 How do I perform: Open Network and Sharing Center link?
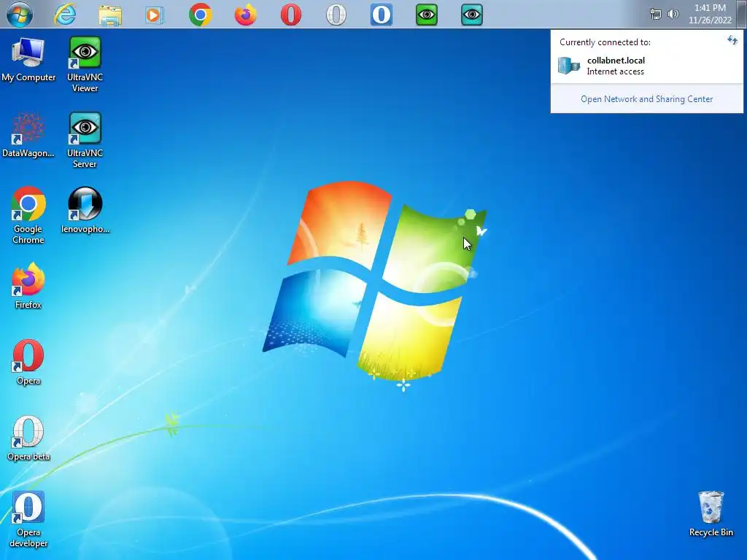pyautogui.click(x=646, y=99)
